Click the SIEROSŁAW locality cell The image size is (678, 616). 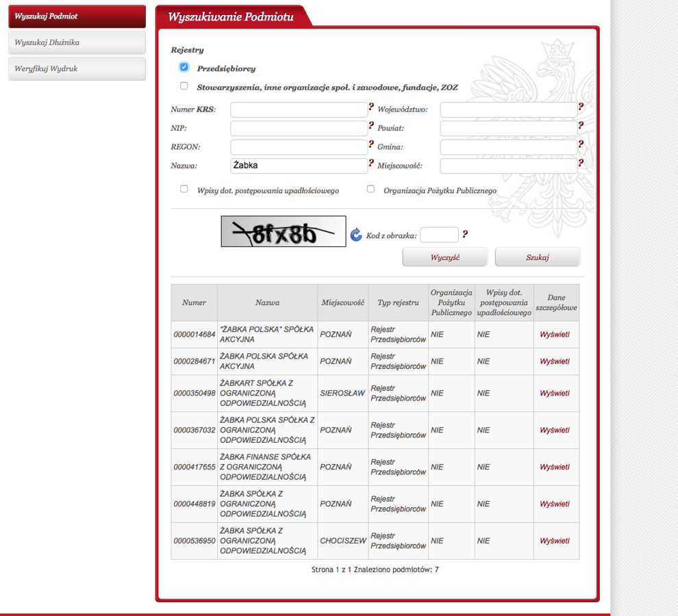(343, 394)
